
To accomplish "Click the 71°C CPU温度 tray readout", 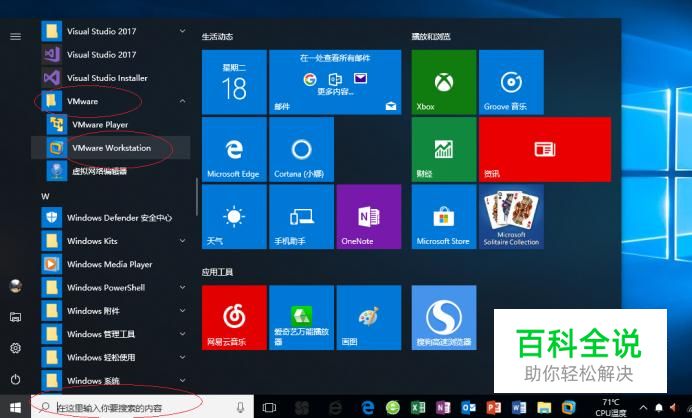I will point(611,407).
